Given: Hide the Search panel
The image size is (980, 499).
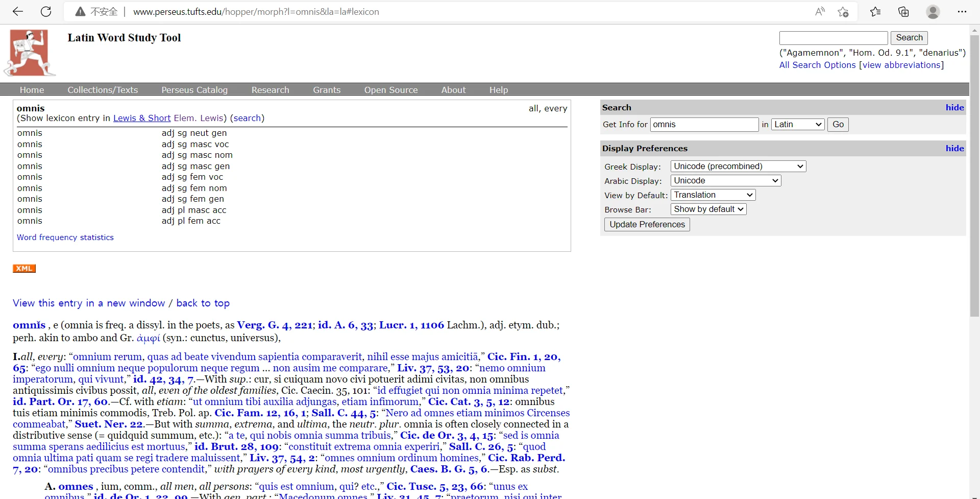Looking at the screenshot, I should [954, 107].
